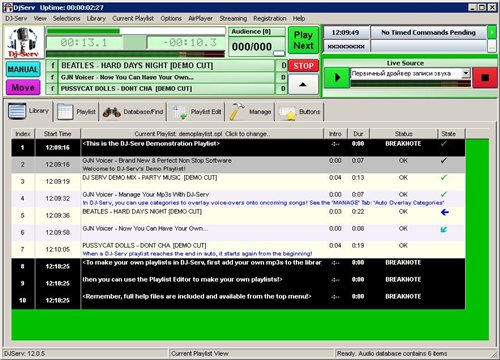Image resolution: width=500 pixels, height=360 pixels.
Task: Open the Library menu
Action: click(96, 18)
